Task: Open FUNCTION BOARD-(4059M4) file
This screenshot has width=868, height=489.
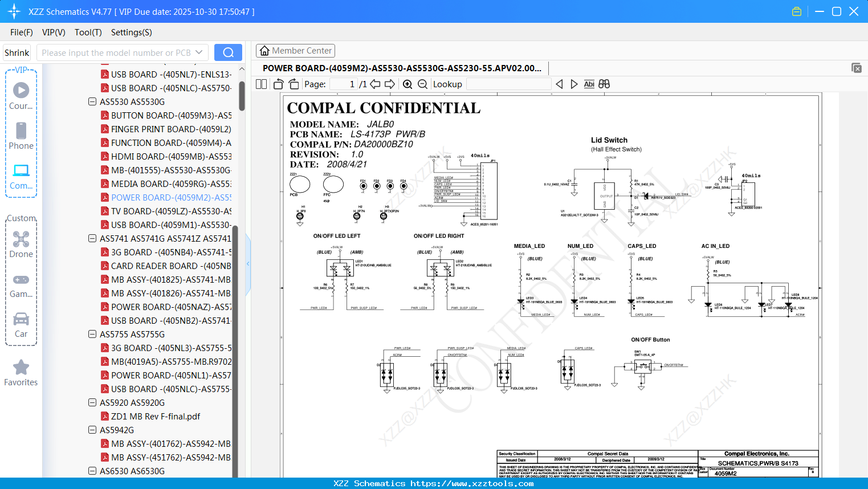Action: point(171,142)
